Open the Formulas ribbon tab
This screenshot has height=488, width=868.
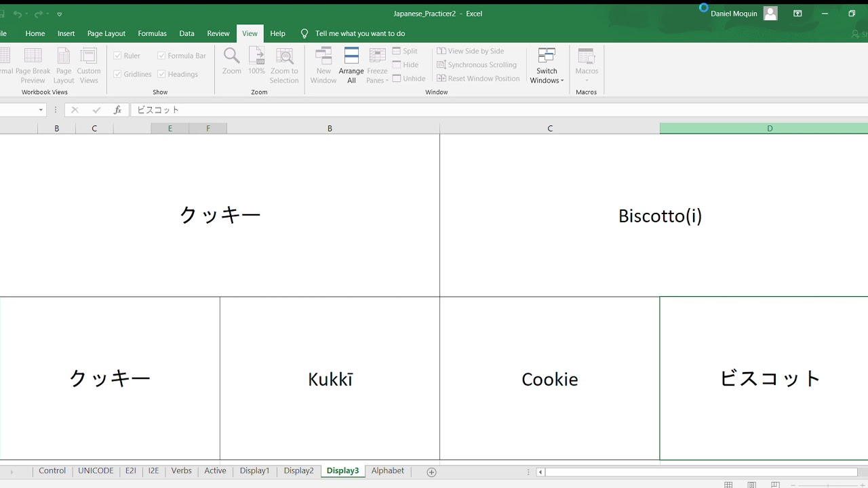(152, 33)
